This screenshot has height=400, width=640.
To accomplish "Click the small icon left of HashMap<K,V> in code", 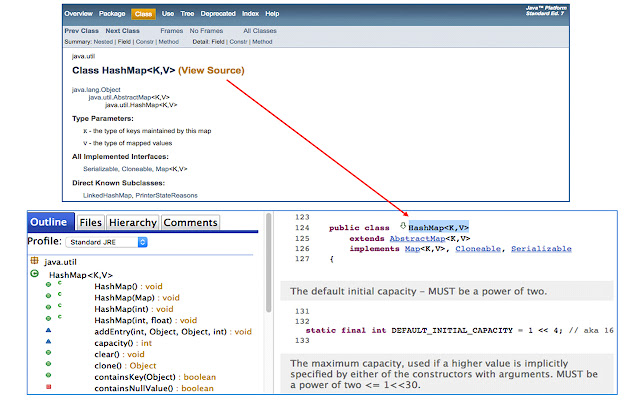I will 402,227.
